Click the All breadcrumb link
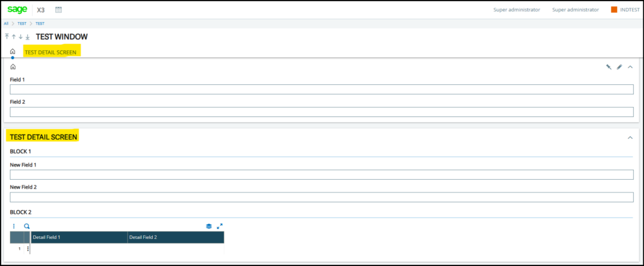 6,23
